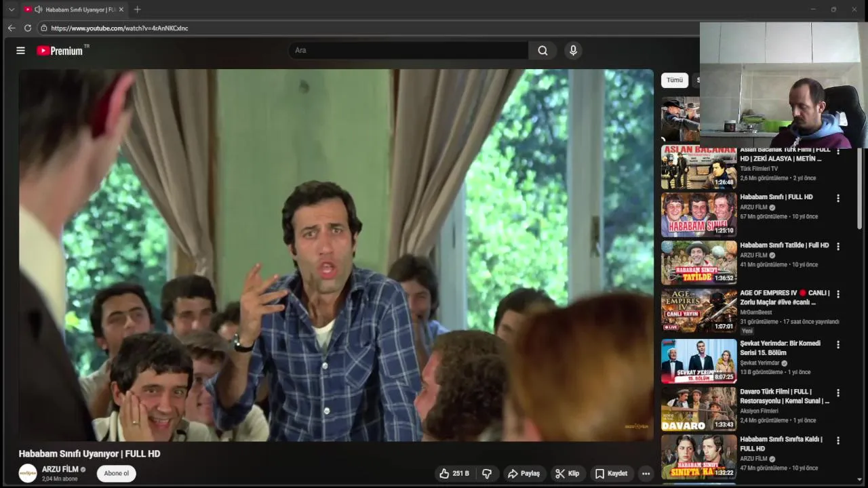Open options menu for Hababam Sınıfı Tatilde
Screen dimensions: 868x488
pyautogui.click(x=838, y=247)
